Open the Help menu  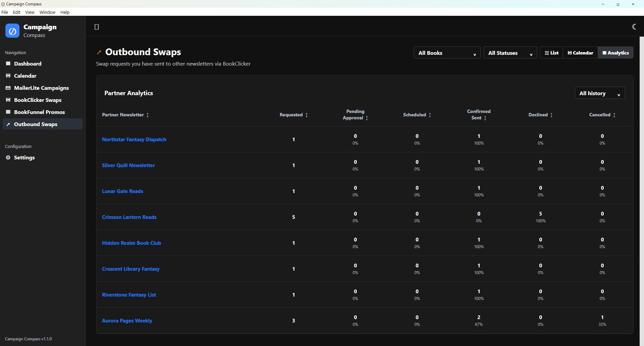point(65,12)
